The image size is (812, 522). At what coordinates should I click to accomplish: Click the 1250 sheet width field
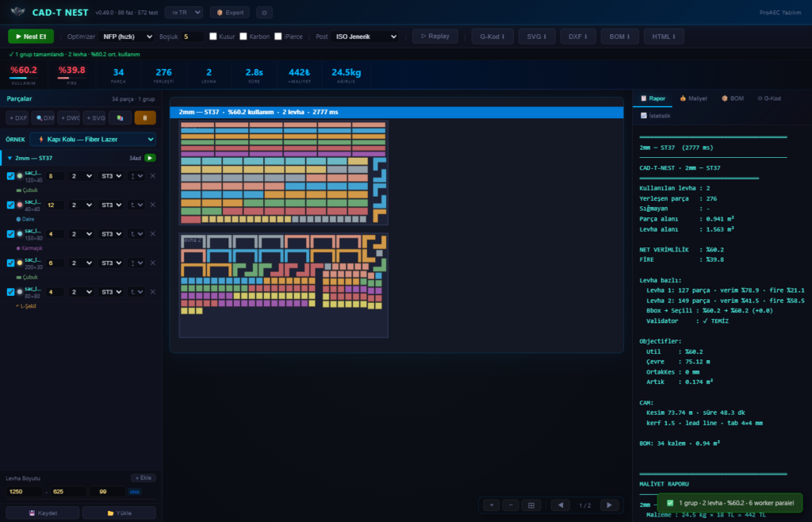(24, 491)
